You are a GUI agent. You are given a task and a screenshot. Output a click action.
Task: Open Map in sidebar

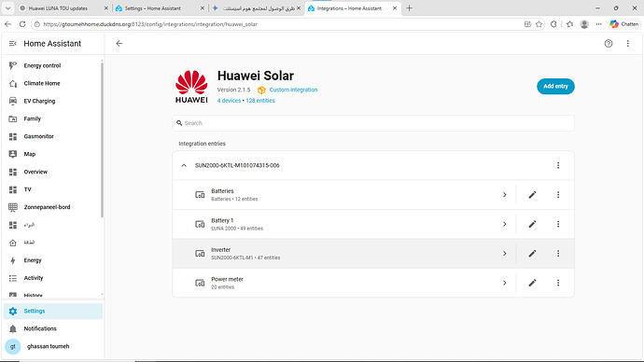click(x=52, y=154)
